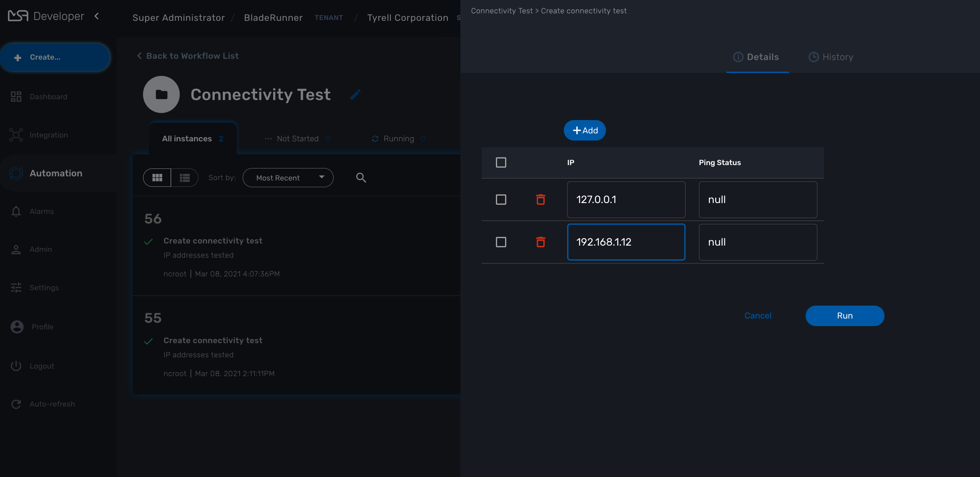980x477 pixels.
Task: Click the Tyrell Corporation breadcrumb
Action: click(x=407, y=18)
